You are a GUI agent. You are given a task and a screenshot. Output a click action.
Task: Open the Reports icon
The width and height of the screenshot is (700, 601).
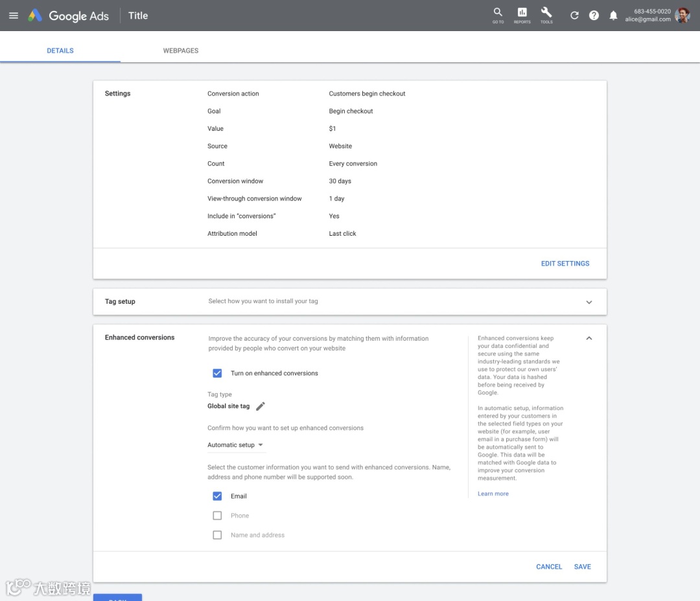(522, 14)
